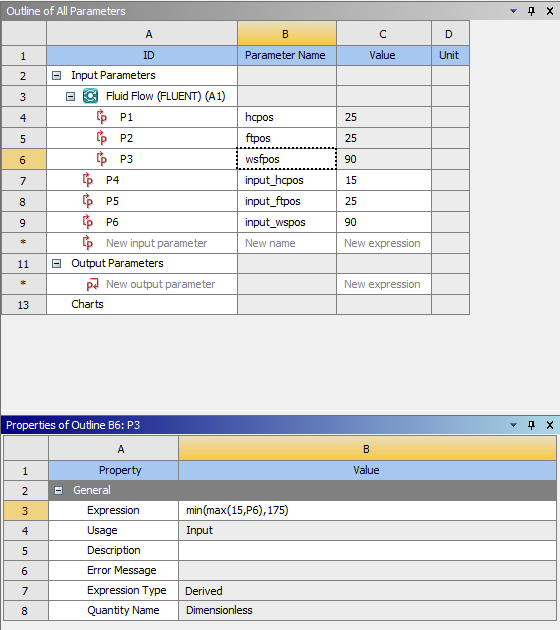Click the value 25 for hcpos

pyautogui.click(x=384, y=117)
